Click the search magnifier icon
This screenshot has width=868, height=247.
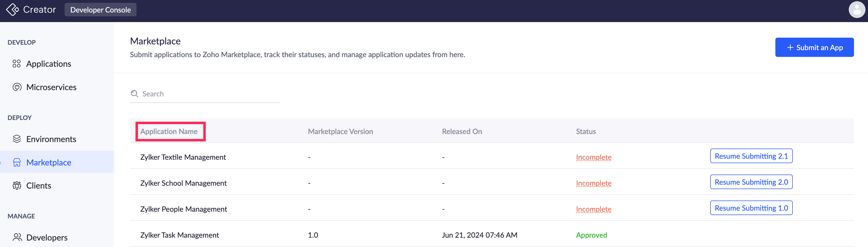[x=134, y=94]
